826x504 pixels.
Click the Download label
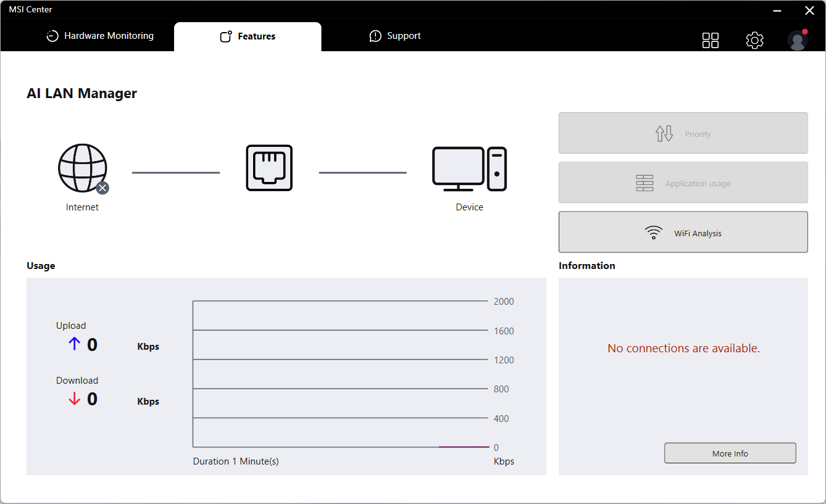point(77,380)
